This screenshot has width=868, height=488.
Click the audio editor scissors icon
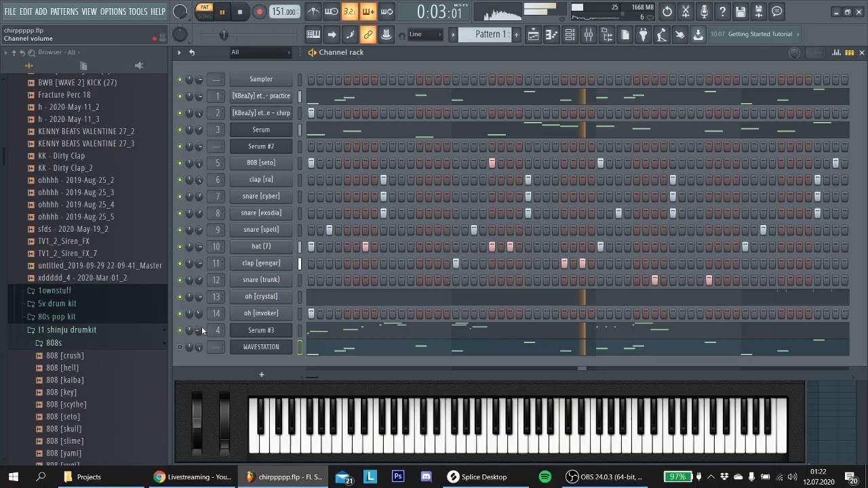(x=686, y=12)
